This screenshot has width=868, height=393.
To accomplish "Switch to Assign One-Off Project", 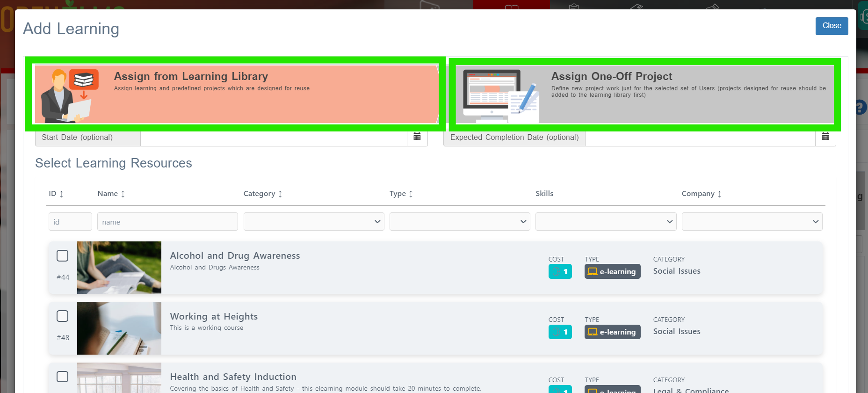I will click(x=645, y=94).
